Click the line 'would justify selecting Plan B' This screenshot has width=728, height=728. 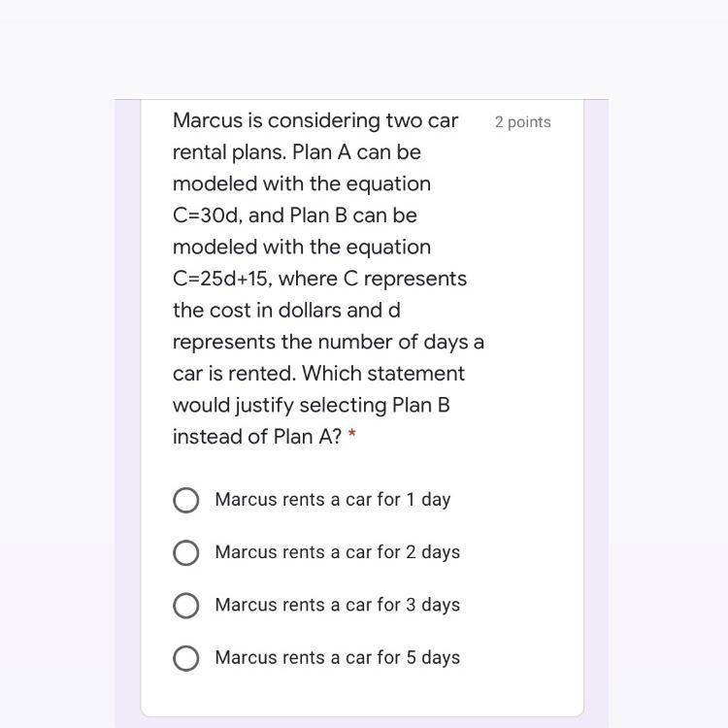[311, 405]
